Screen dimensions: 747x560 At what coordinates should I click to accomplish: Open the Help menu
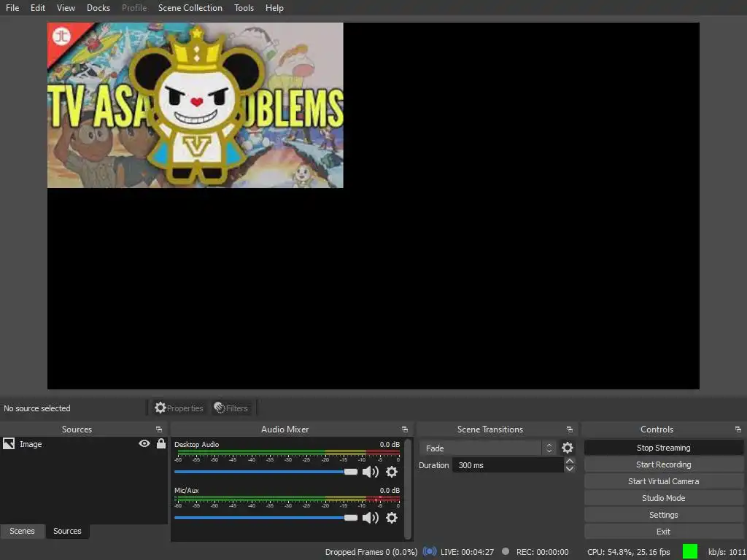(274, 7)
